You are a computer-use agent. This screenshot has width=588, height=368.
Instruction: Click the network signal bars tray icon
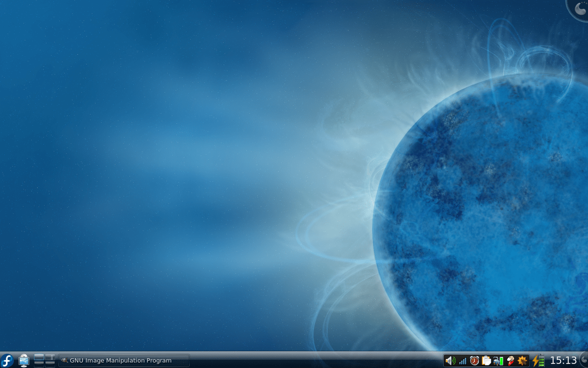pos(463,361)
